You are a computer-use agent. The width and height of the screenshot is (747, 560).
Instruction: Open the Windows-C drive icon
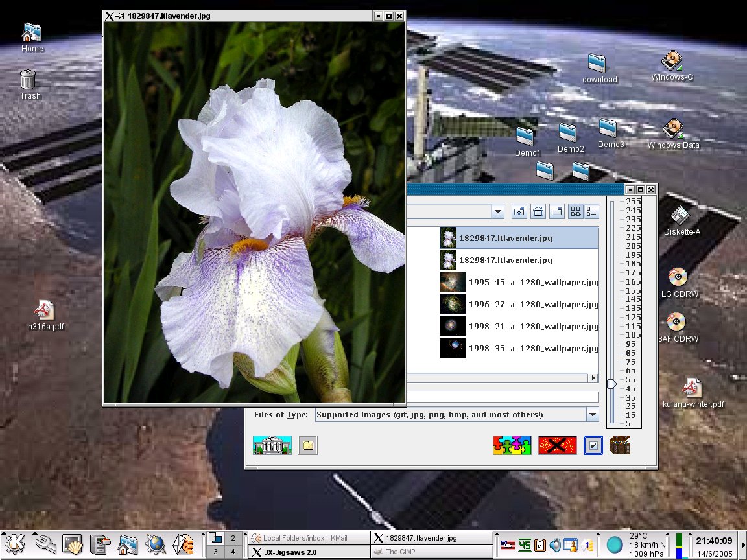tap(672, 65)
